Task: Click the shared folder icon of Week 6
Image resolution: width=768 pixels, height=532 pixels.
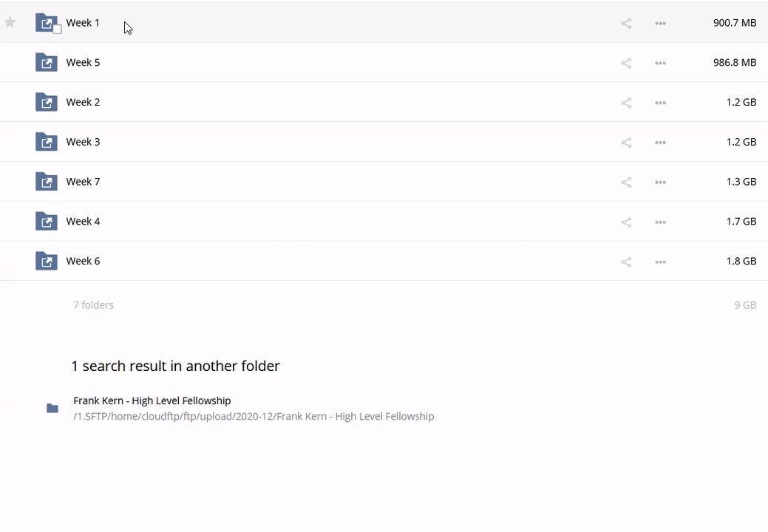Action: pyautogui.click(x=47, y=261)
